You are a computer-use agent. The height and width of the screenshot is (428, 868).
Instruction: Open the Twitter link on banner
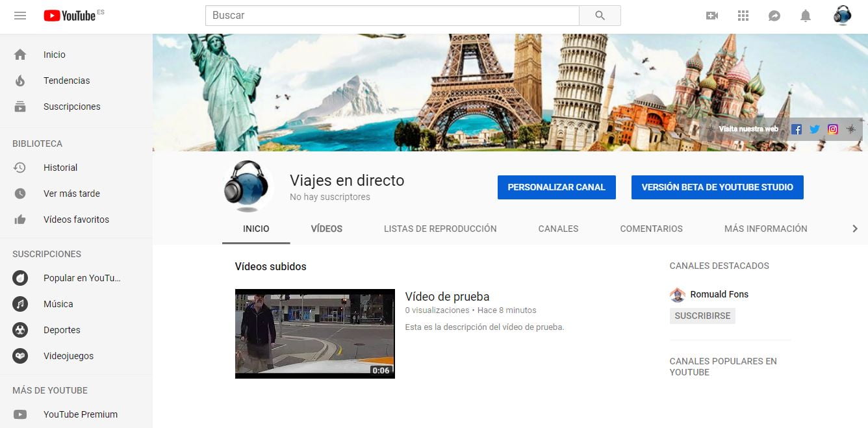[815, 129]
